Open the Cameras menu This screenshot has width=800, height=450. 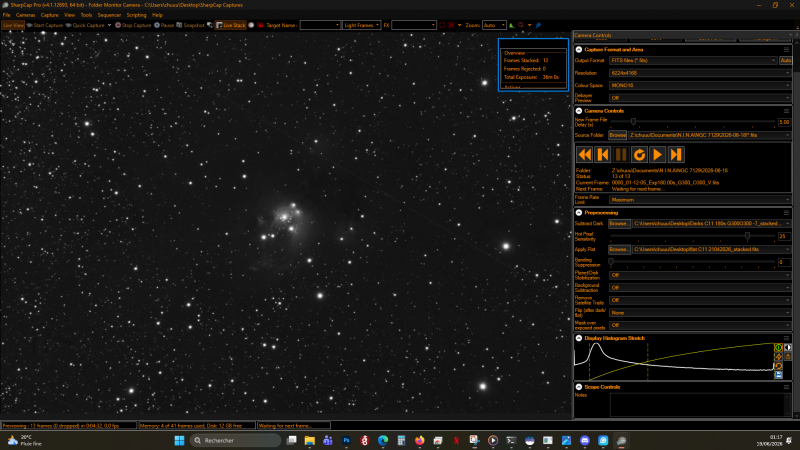[x=25, y=15]
